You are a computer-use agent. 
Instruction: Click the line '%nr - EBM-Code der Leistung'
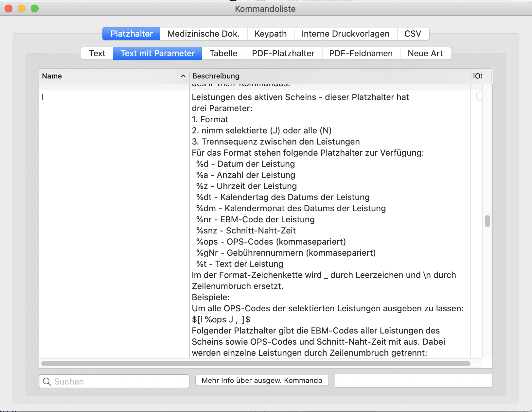[255, 219]
